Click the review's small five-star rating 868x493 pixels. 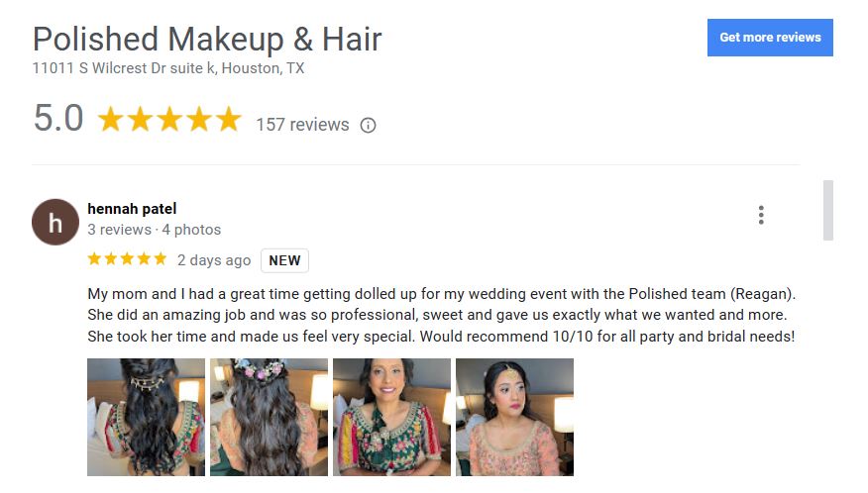[127, 259]
